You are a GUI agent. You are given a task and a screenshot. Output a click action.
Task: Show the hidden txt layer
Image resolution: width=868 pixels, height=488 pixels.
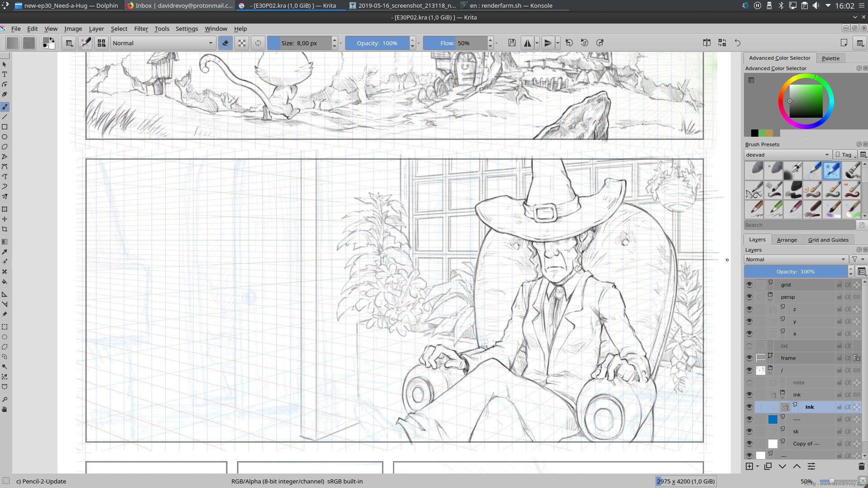[749, 346]
